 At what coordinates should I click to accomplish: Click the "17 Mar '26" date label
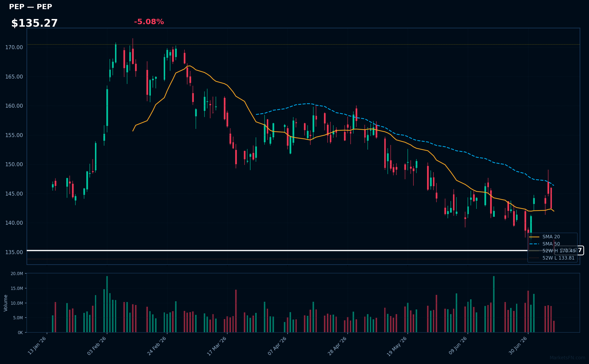tap(217, 346)
